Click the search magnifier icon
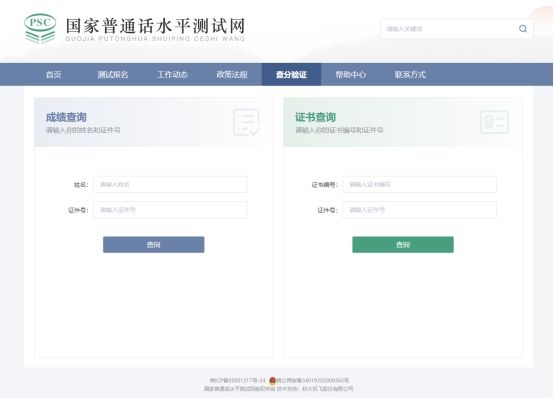 coord(523,29)
